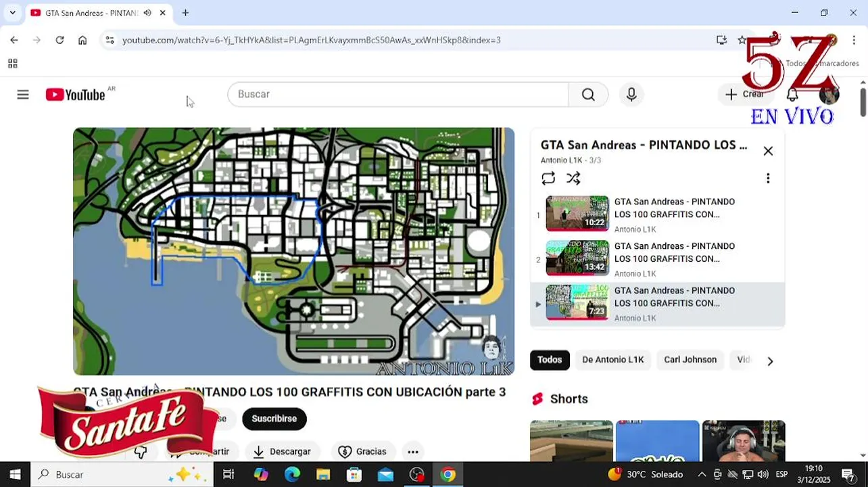Screen dimensions: 868x487
Task: Open the volume control in tray
Action: 763,474
